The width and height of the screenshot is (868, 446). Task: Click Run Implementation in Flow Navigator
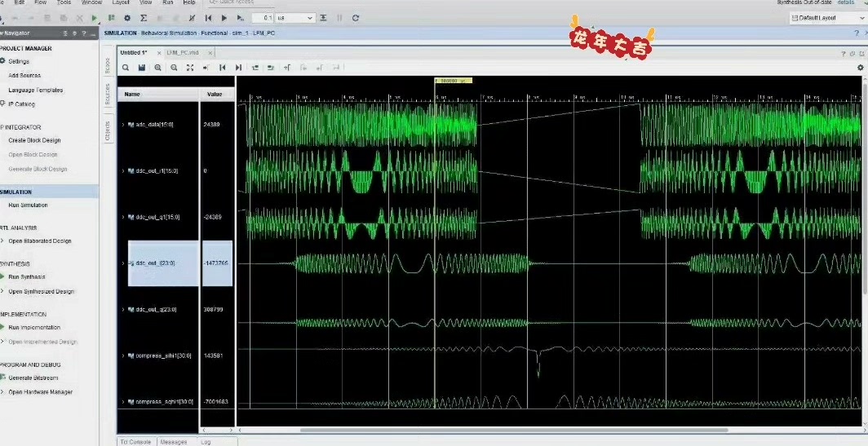34,328
